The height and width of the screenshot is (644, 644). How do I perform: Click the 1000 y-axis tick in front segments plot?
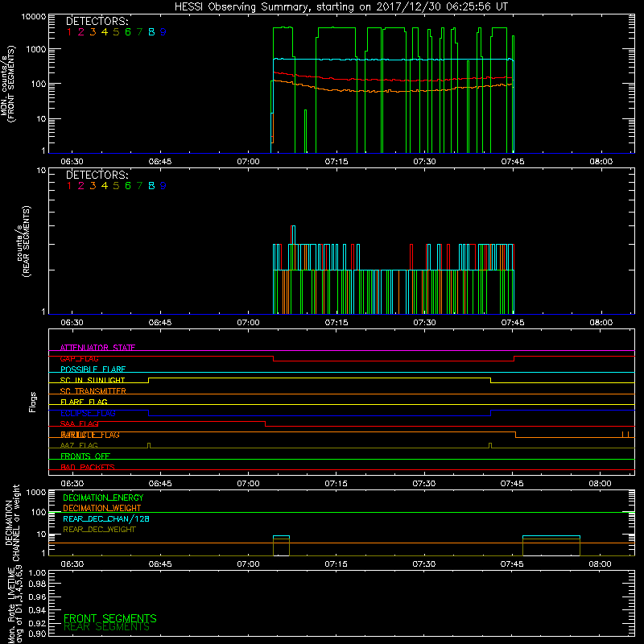click(36, 49)
